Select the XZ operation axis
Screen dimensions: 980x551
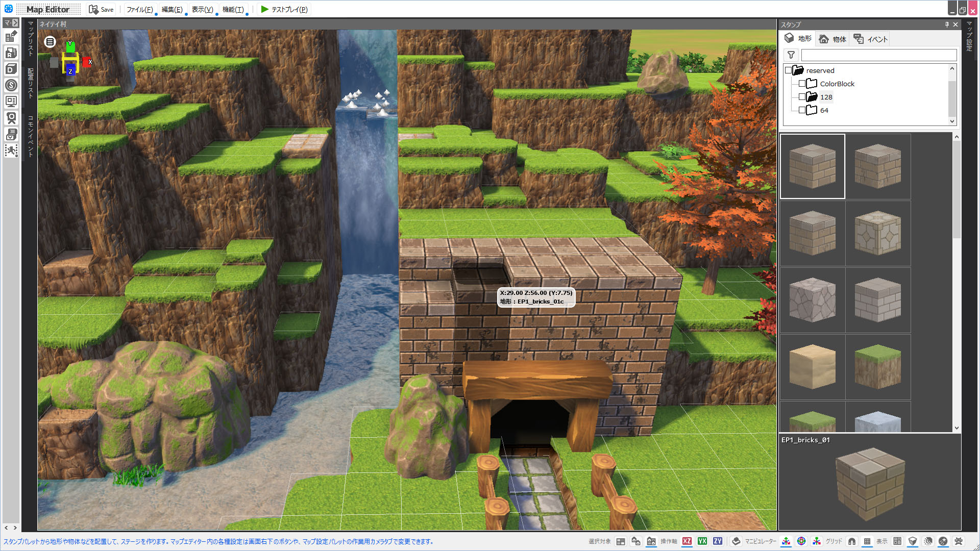pyautogui.click(x=687, y=541)
